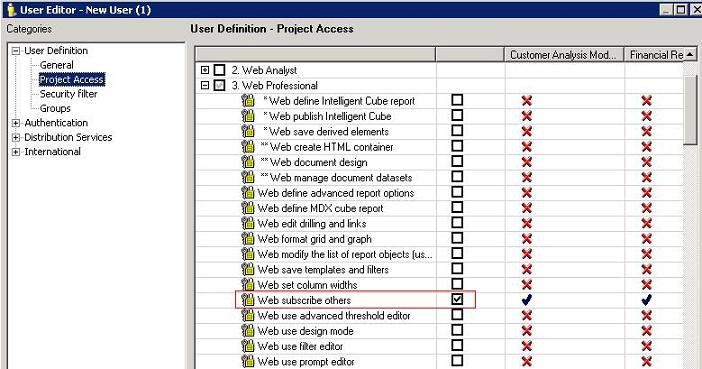Collapse the User Definition category tree

[x=16, y=51]
